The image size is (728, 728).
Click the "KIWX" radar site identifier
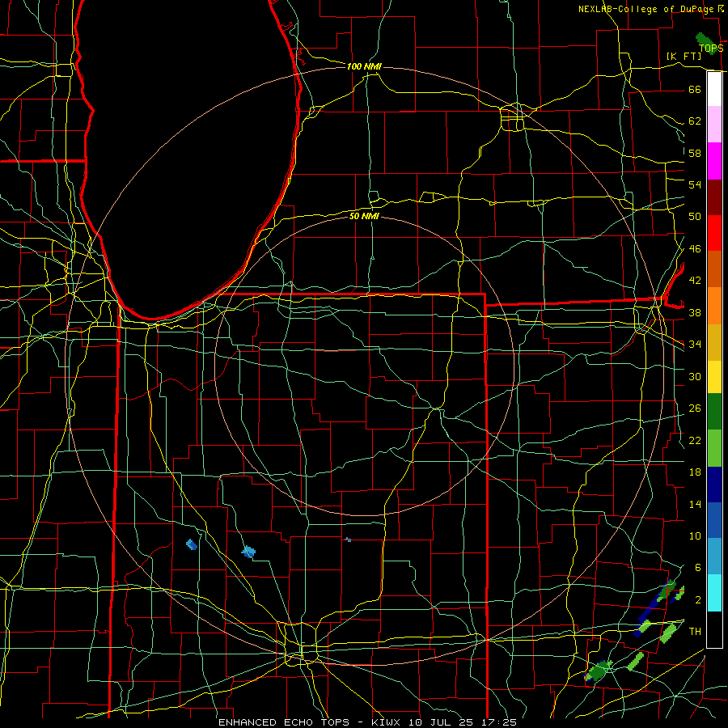pyautogui.click(x=387, y=722)
